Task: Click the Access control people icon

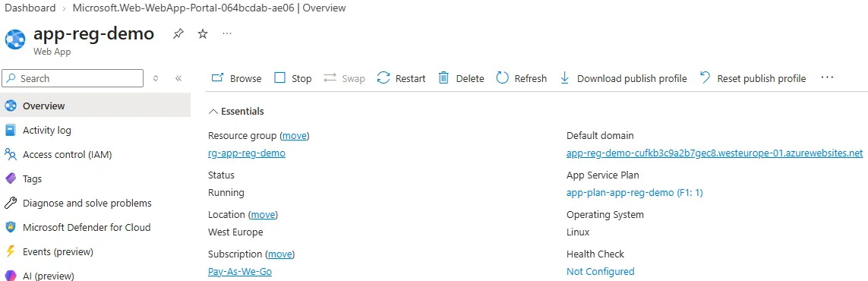Action: point(11,154)
